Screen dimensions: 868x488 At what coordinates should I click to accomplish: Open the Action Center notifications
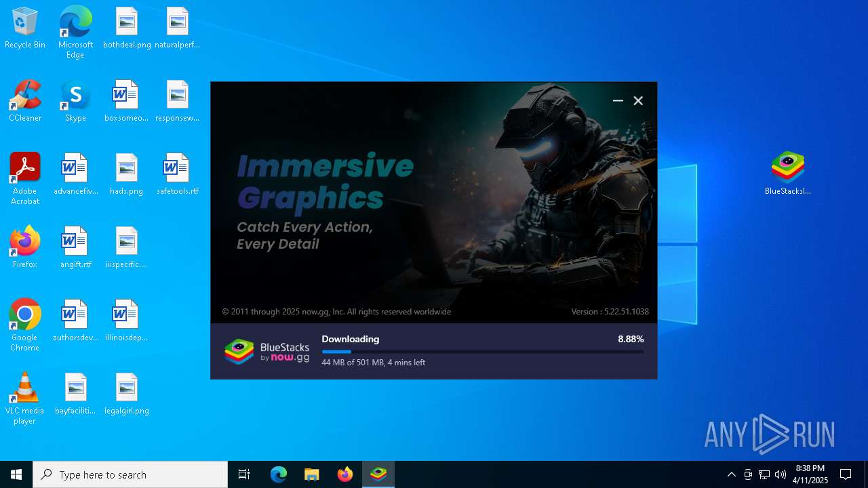846,474
